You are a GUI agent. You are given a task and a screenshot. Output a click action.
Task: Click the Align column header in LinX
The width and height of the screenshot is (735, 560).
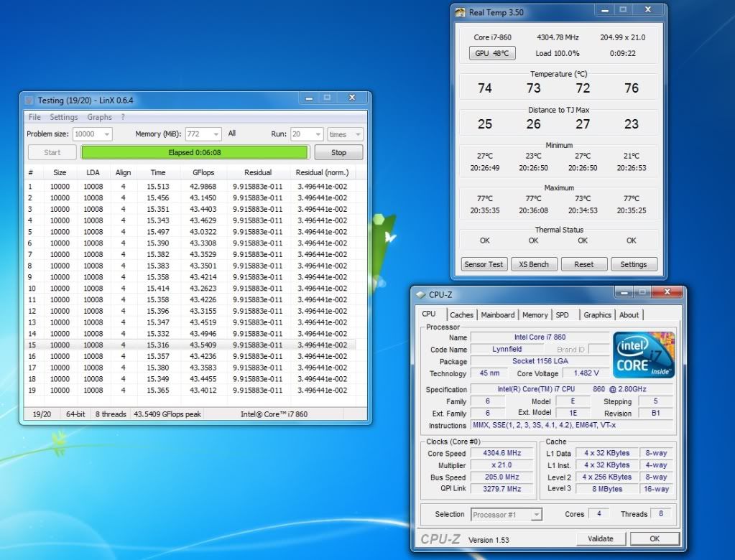click(123, 173)
